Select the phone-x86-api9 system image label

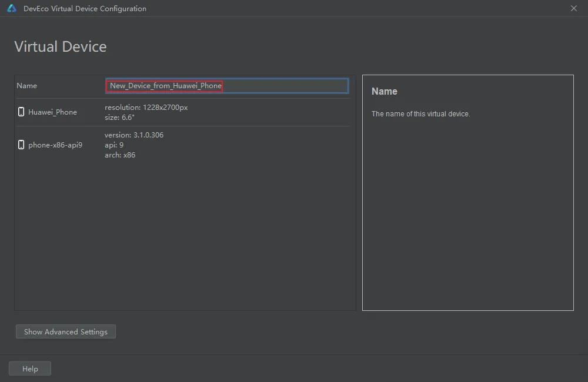55,145
